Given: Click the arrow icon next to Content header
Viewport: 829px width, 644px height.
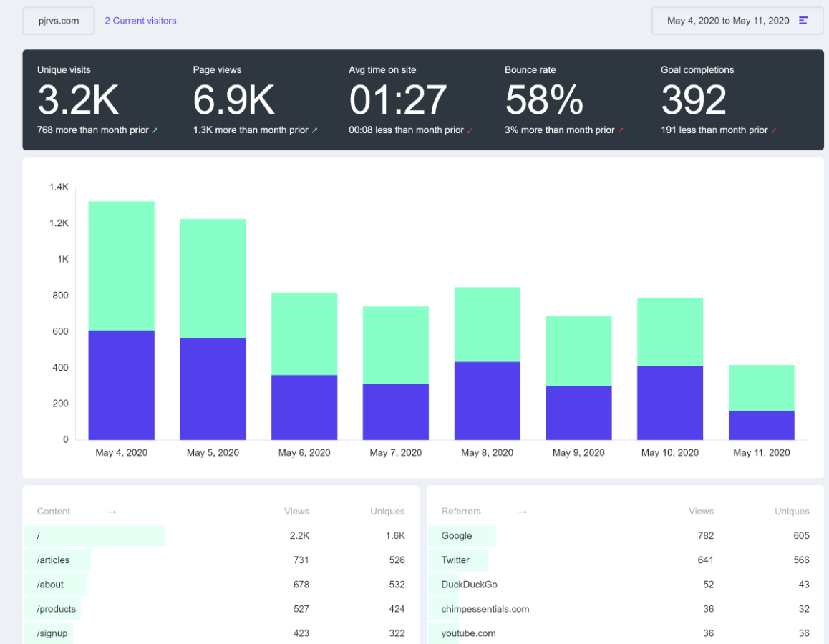Looking at the screenshot, I should coord(111,512).
